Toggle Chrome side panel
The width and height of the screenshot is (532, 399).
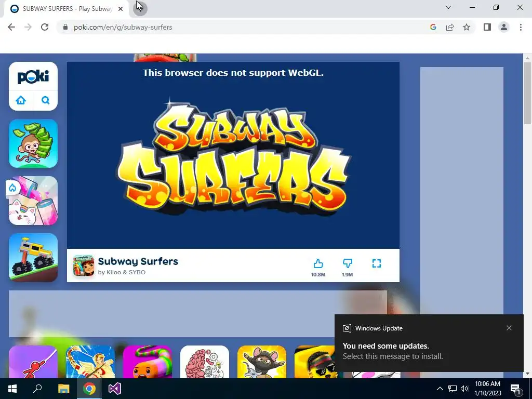pos(487,27)
